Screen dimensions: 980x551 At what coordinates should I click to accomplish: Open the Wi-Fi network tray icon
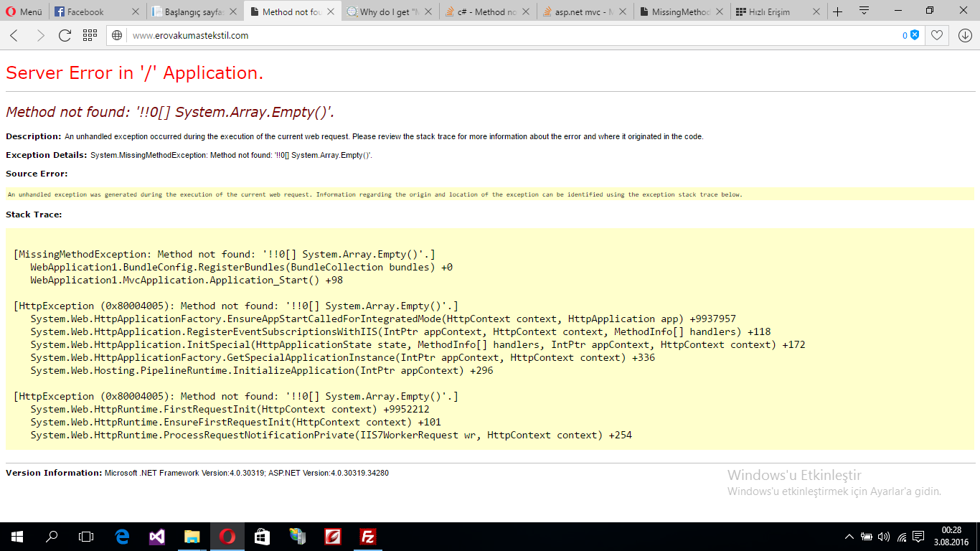(901, 537)
